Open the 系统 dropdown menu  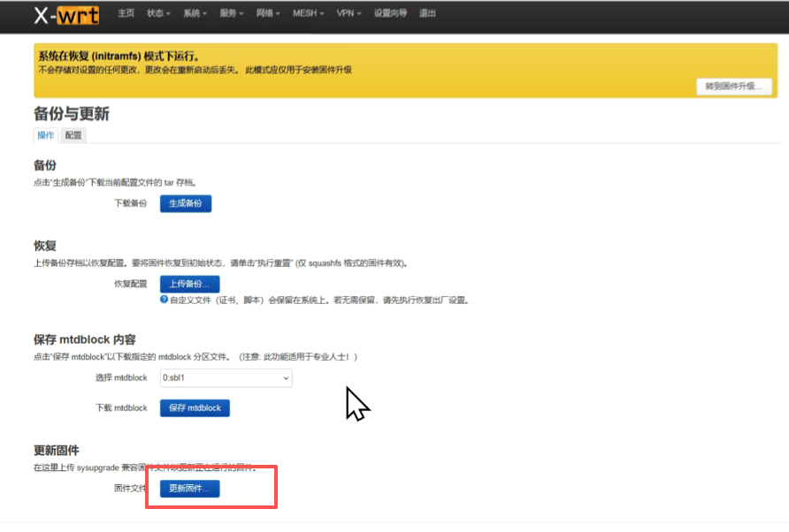194,13
